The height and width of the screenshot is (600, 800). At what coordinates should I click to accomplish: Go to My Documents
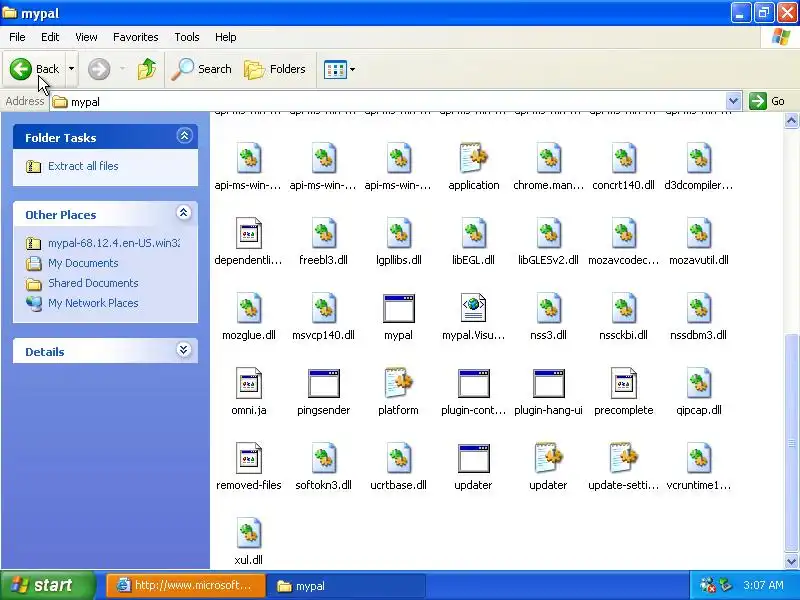click(83, 263)
